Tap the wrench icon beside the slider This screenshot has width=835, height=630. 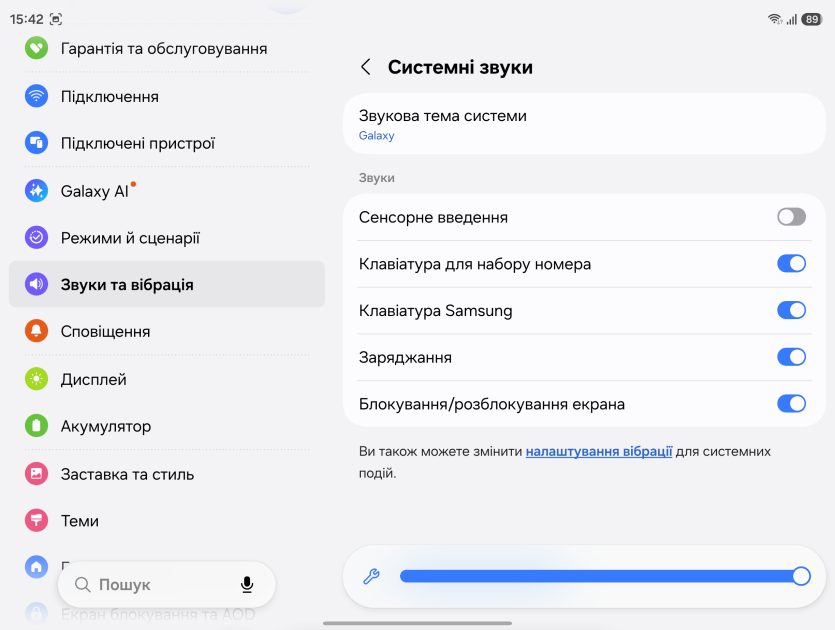coord(371,576)
